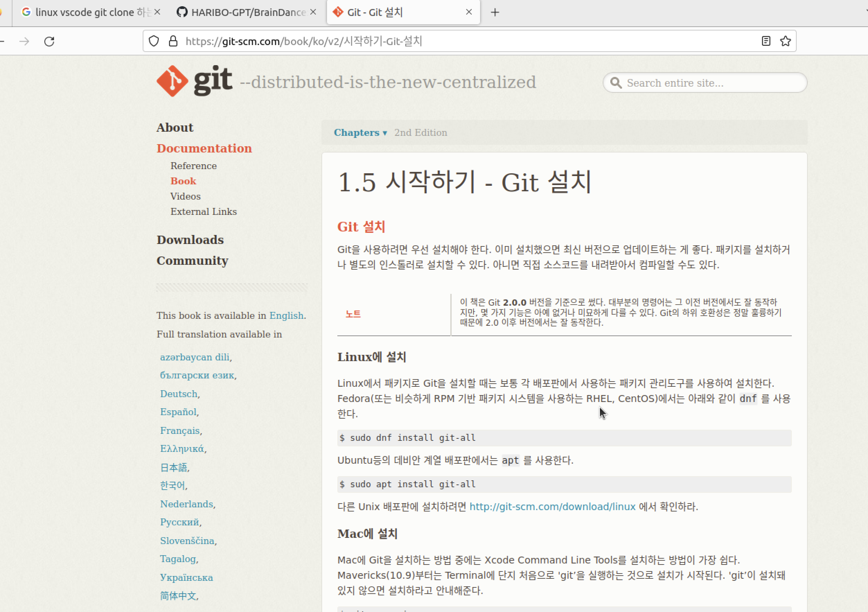Select 한국어 translation

[x=172, y=485]
